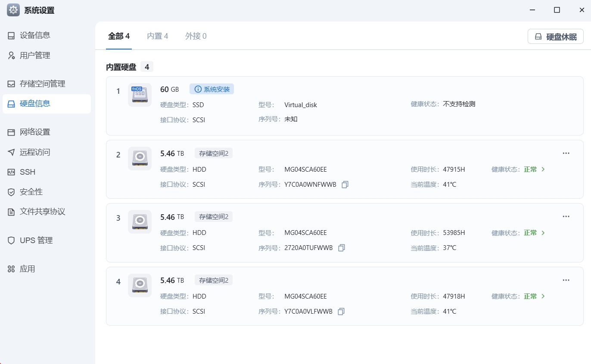This screenshot has height=364, width=591.
Task: Click the HDD icon of disk 2
Action: pos(140,158)
